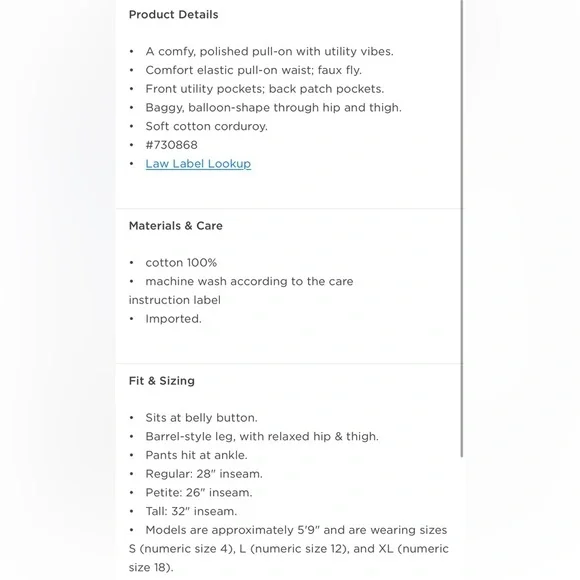Click the 'Pants hit at ankle' line

coord(196,455)
